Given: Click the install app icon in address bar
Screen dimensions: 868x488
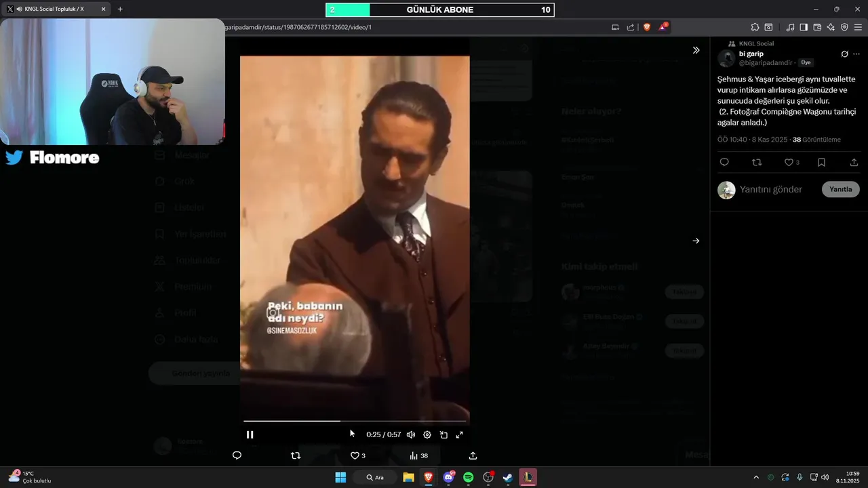Looking at the screenshot, I should [615, 27].
